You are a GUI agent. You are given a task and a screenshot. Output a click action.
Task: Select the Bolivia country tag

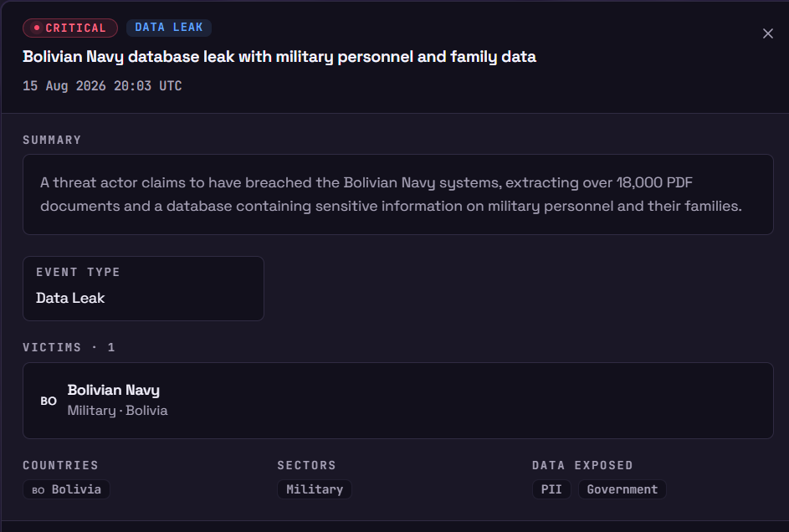tap(66, 489)
